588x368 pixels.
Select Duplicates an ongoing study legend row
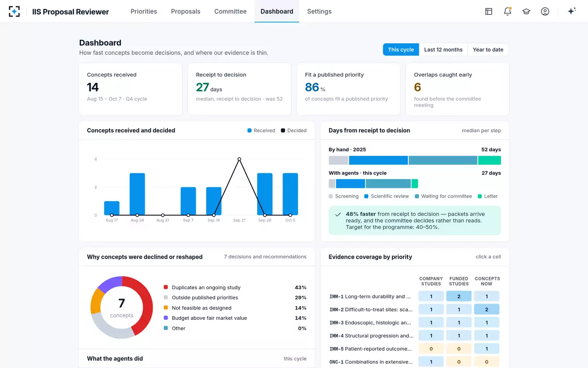click(235, 287)
